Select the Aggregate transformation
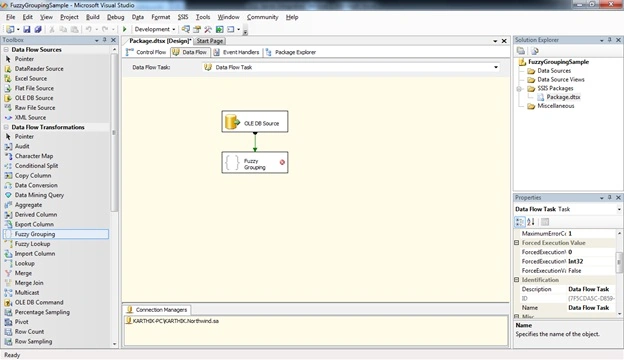The width and height of the screenshot is (624, 360). [x=28, y=205]
